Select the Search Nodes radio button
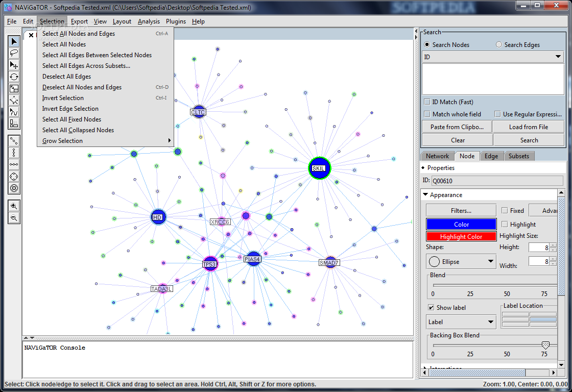This screenshot has width=572, height=392. point(427,44)
